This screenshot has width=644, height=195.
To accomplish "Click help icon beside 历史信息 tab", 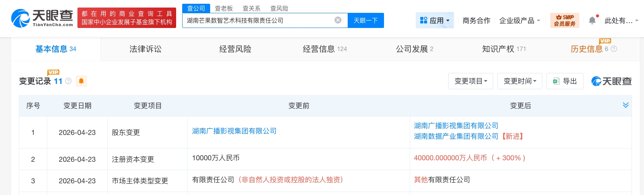I will [x=614, y=49].
